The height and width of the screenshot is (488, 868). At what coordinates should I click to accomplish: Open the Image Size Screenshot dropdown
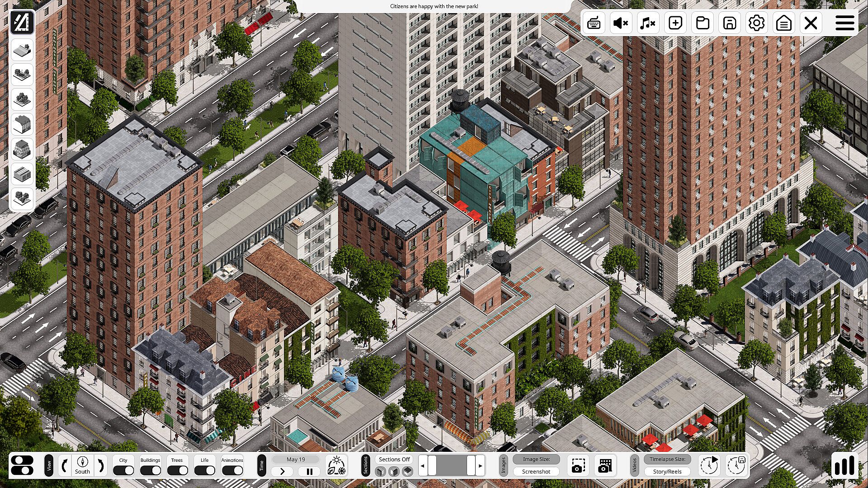(536, 471)
